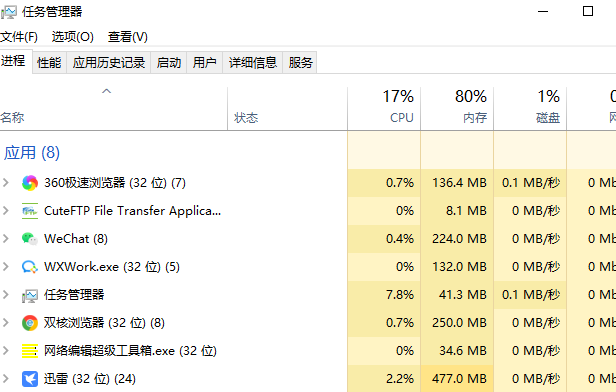Select the 任务管理器 process row icon
The width and height of the screenshot is (616, 392).
coord(30,295)
